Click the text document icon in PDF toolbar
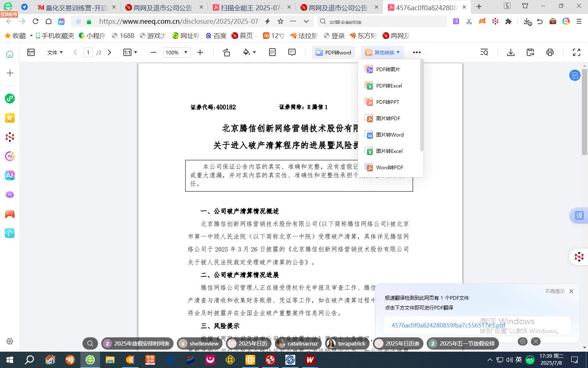The height and width of the screenshot is (368, 588). [272, 52]
